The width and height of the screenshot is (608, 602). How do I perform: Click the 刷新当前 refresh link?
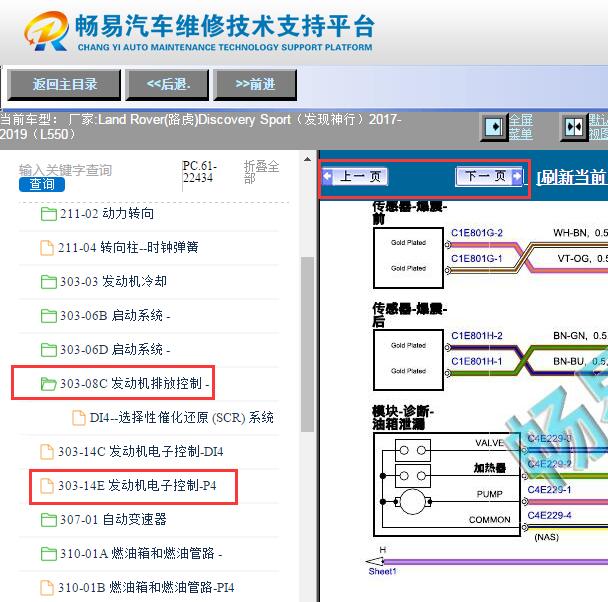coord(572,178)
